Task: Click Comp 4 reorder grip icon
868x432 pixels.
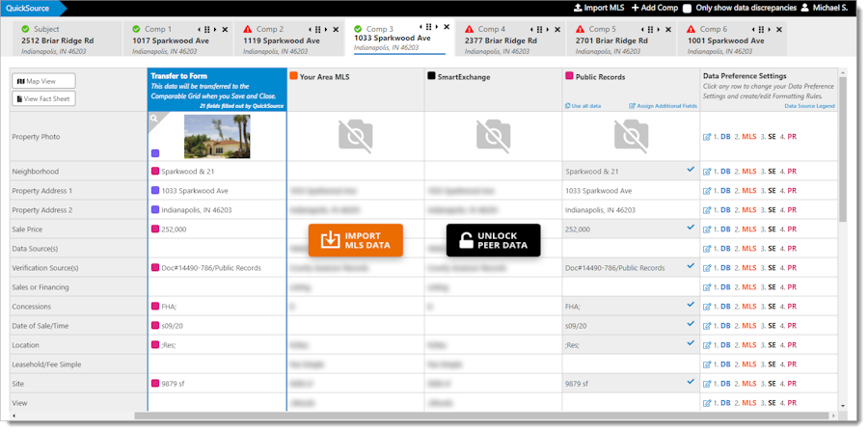Action: pos(539,30)
